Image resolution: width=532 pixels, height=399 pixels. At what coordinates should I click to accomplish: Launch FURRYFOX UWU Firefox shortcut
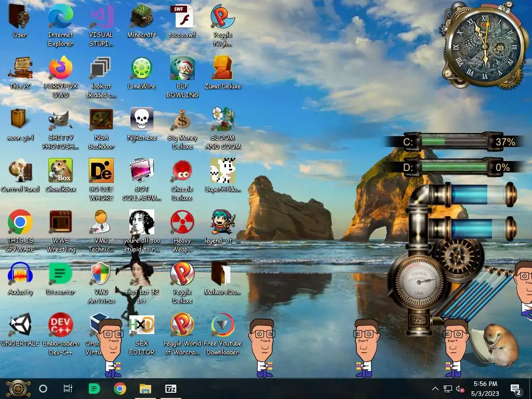pos(60,76)
